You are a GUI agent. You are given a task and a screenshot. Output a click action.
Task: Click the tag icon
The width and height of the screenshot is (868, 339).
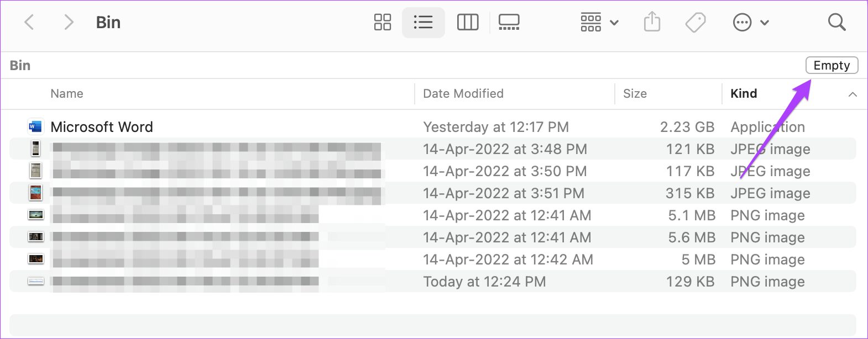pos(696,23)
